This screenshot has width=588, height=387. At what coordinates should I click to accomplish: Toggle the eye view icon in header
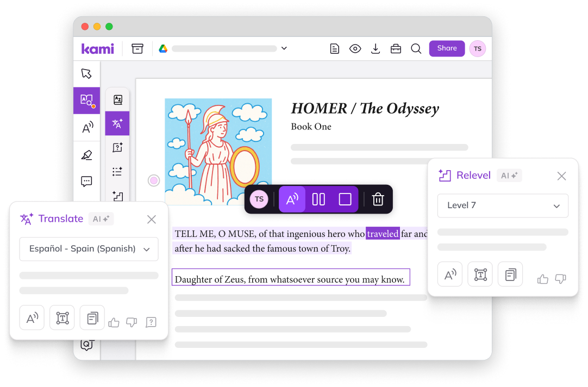(x=355, y=49)
